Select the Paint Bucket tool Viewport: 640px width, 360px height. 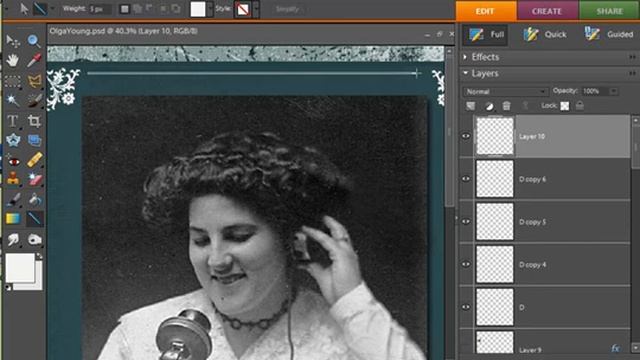35,199
